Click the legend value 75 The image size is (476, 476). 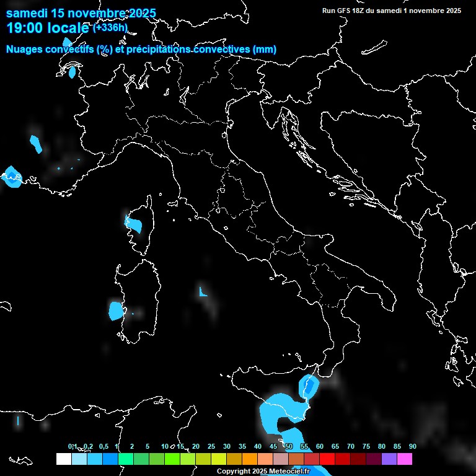pos(366,446)
